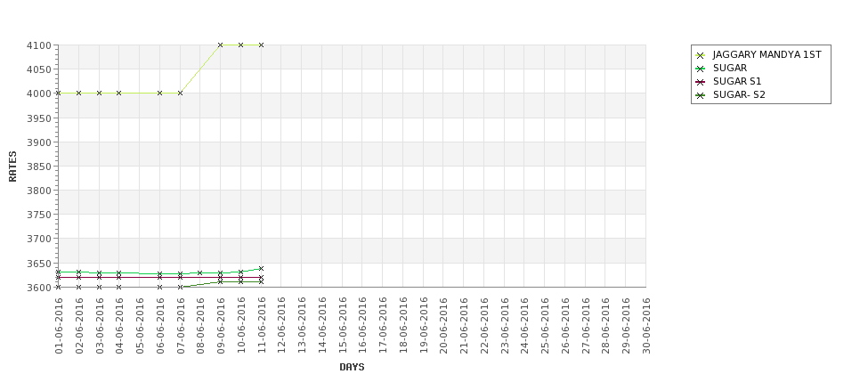Click the 29-06-2016 date label
This screenshot has width=868, height=382.
click(626, 326)
